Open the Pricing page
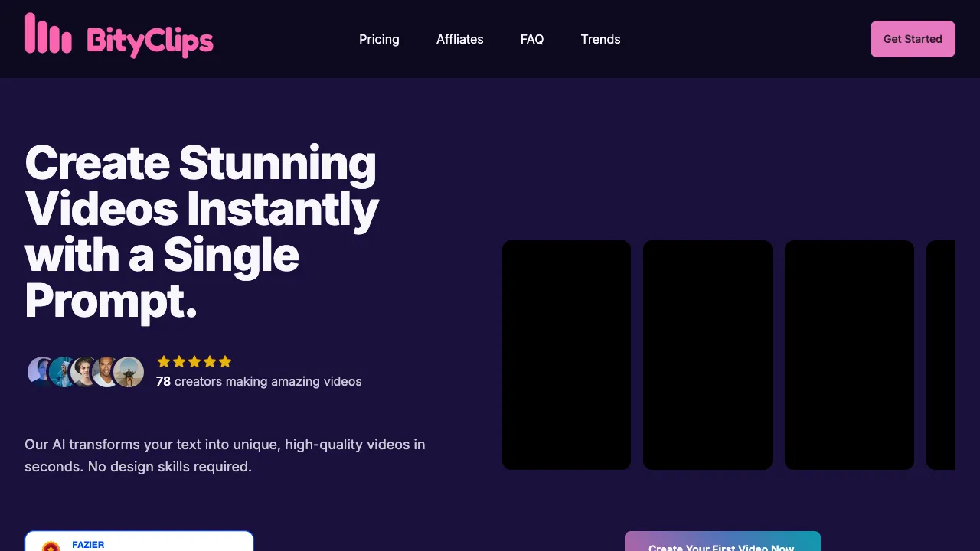Viewport: 980px width, 551px height. [379, 39]
